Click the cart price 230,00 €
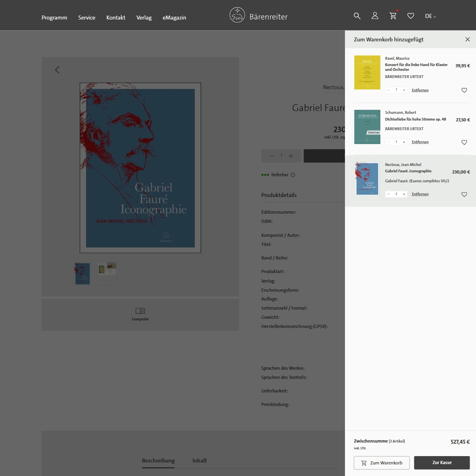This screenshot has width=476, height=476. 461,172
